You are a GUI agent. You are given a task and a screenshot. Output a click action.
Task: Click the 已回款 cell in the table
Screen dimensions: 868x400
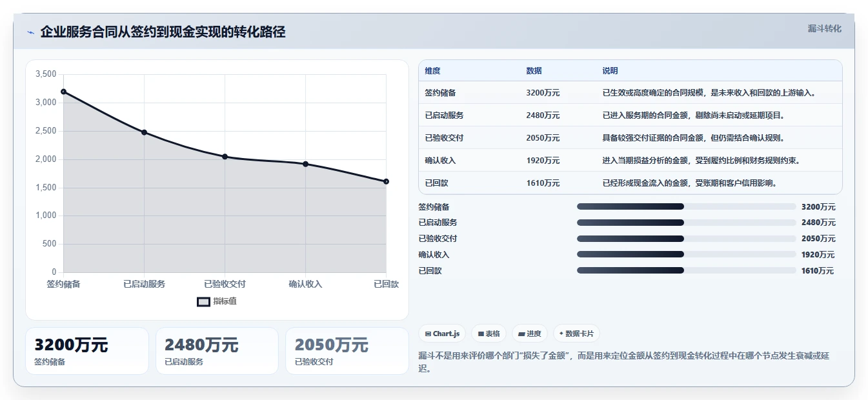tap(436, 183)
